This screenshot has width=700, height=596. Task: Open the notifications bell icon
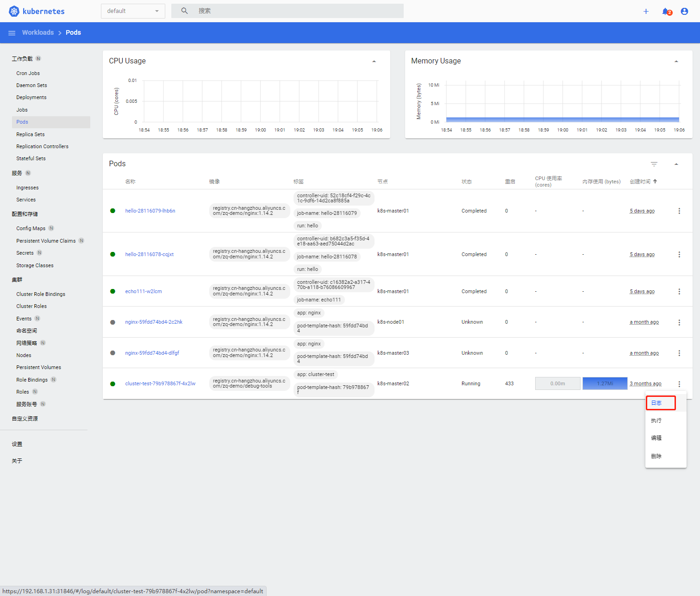click(665, 11)
